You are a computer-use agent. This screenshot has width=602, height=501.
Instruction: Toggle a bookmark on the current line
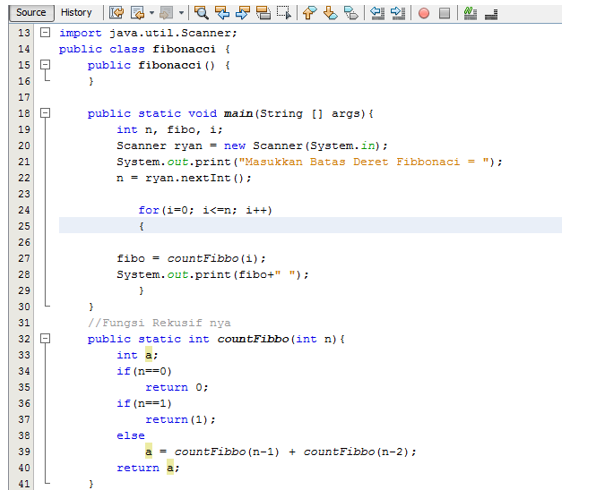tap(351, 13)
